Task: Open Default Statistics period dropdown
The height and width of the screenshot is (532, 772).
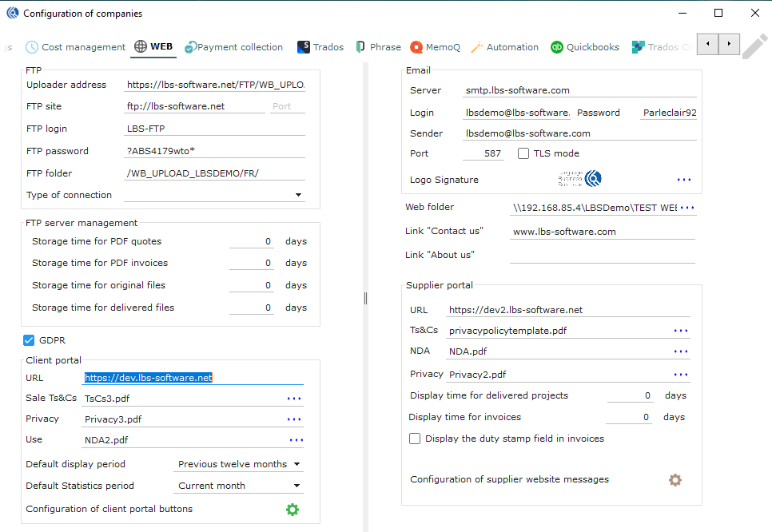Action: coord(296,486)
